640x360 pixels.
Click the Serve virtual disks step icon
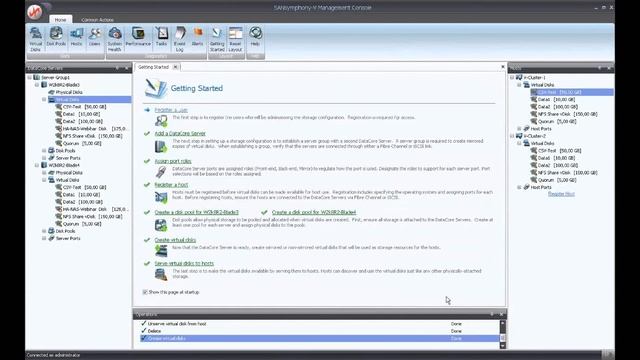161,274
